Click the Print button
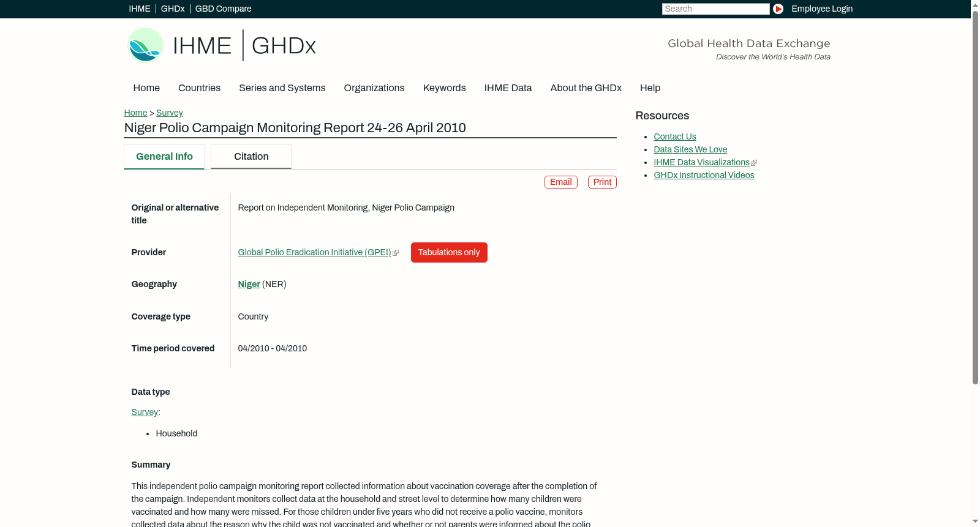The image size is (980, 527). pyautogui.click(x=602, y=182)
